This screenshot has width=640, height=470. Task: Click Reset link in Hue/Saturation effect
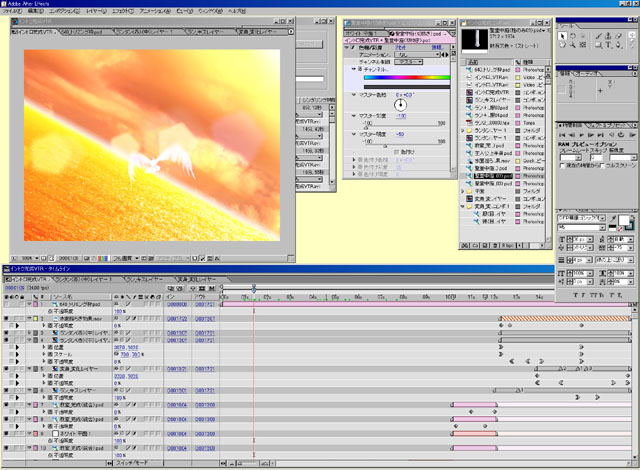click(400, 48)
